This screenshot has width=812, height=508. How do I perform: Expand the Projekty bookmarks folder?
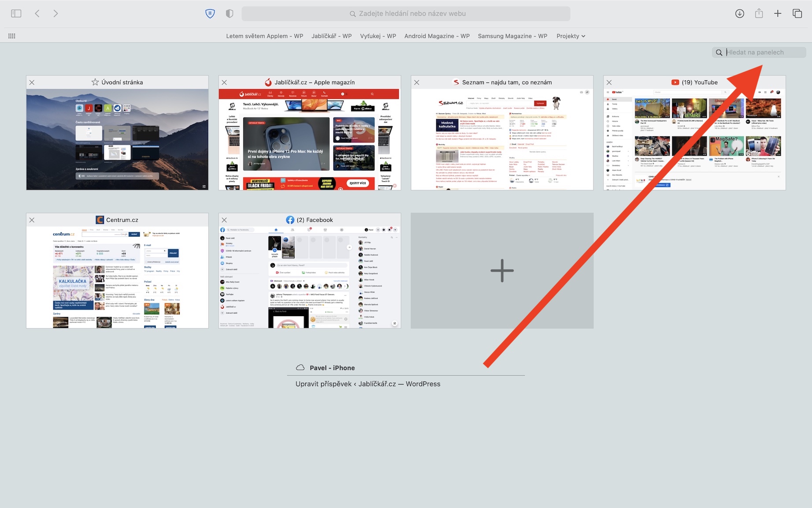tap(571, 36)
